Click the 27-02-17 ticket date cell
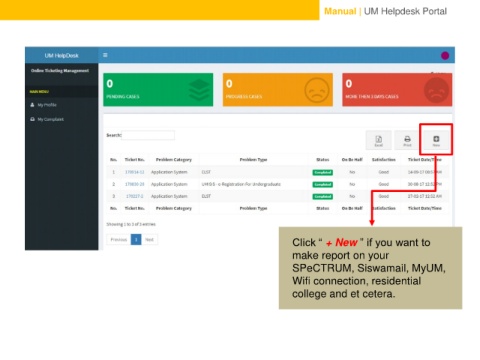The height and width of the screenshot is (360, 480). point(425,196)
